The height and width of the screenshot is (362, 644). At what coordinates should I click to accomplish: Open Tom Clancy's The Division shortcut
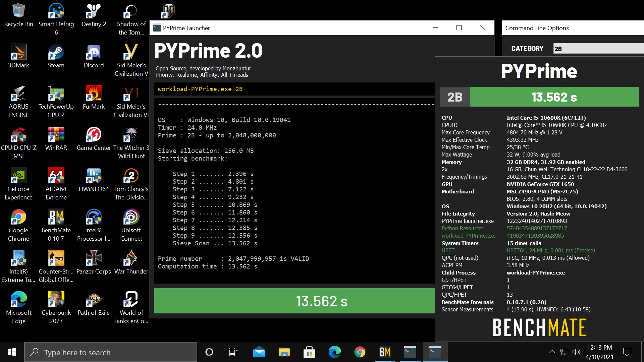[131, 184]
